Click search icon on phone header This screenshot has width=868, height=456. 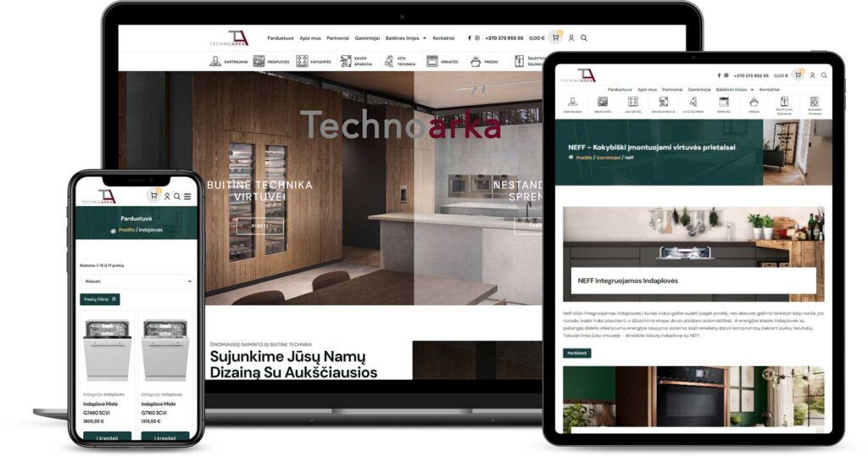(177, 197)
